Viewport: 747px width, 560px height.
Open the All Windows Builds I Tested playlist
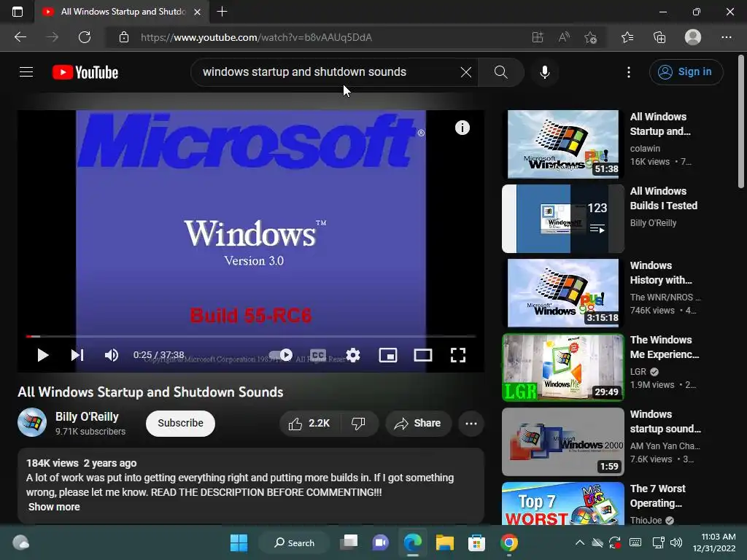563,219
